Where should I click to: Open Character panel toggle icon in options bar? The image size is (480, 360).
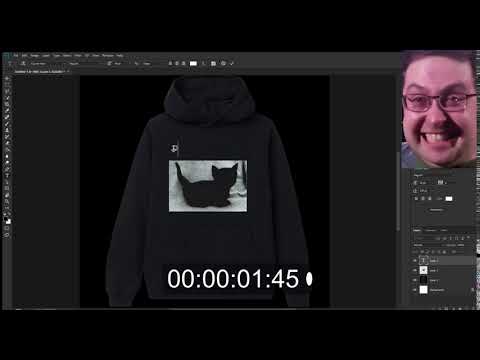point(213,63)
